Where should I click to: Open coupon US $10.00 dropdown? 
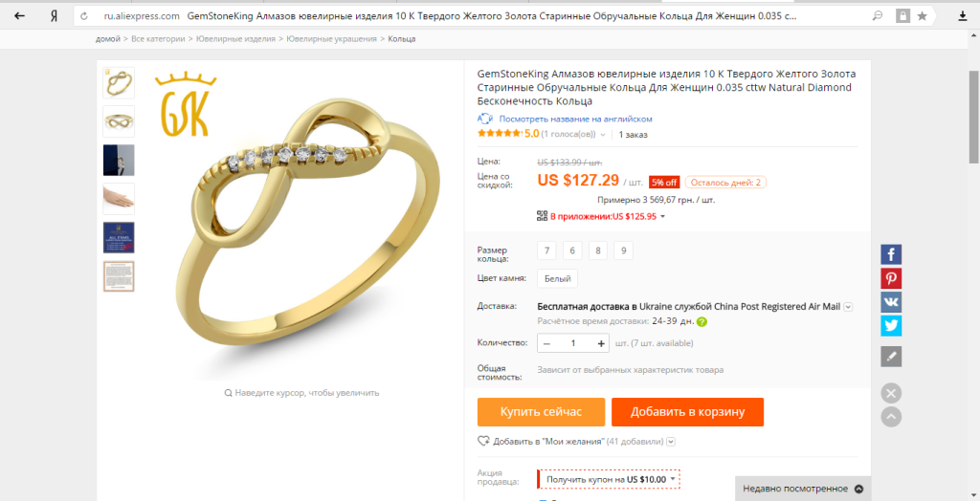point(608,479)
